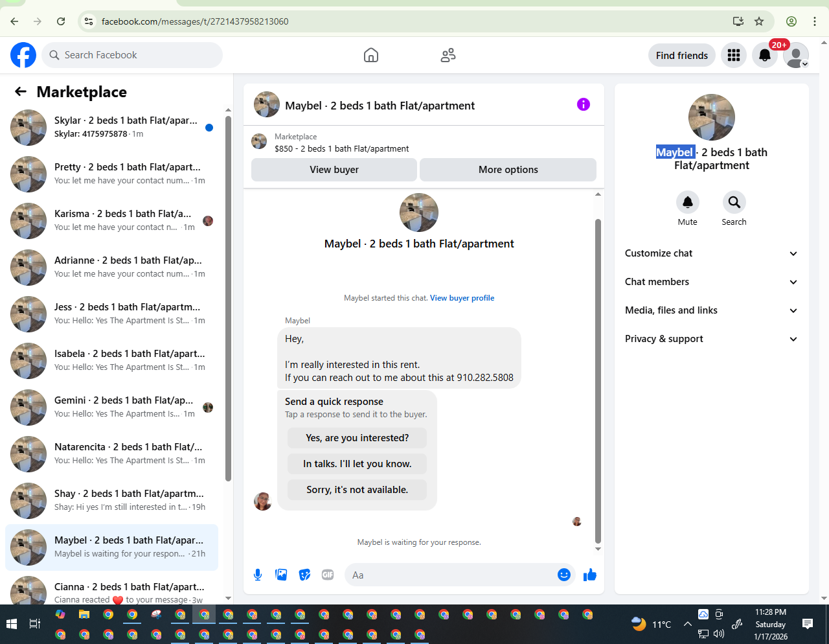Screen dimensions: 829x644
Task: Click the $850 listing marketplace text
Action: pos(342,148)
